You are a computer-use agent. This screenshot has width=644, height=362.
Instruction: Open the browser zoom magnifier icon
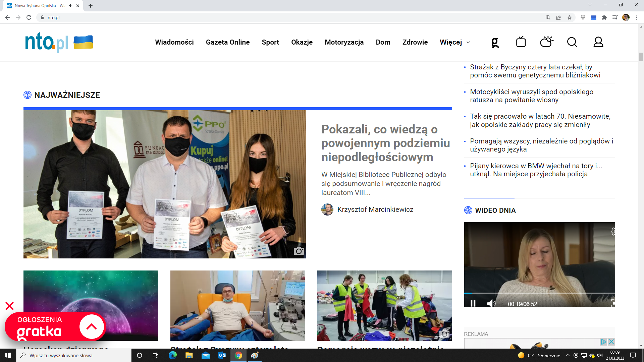coord(548,17)
